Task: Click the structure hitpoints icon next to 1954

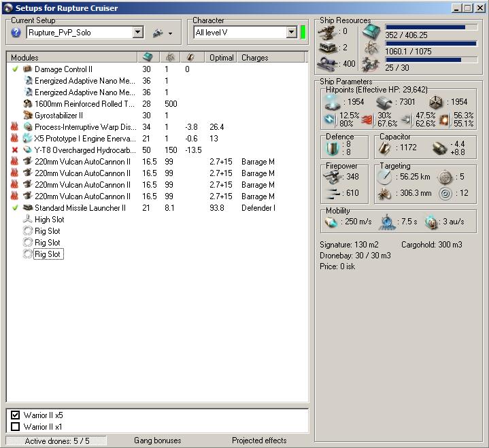Action: coord(436,102)
